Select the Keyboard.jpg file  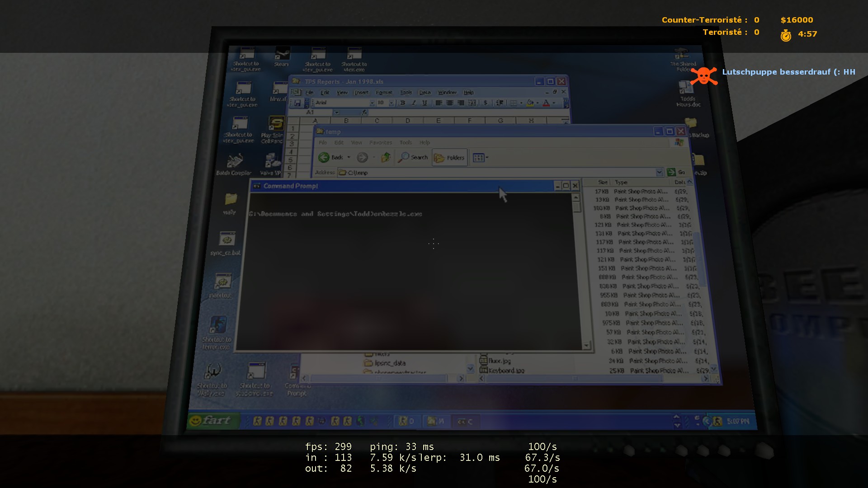[502, 371]
